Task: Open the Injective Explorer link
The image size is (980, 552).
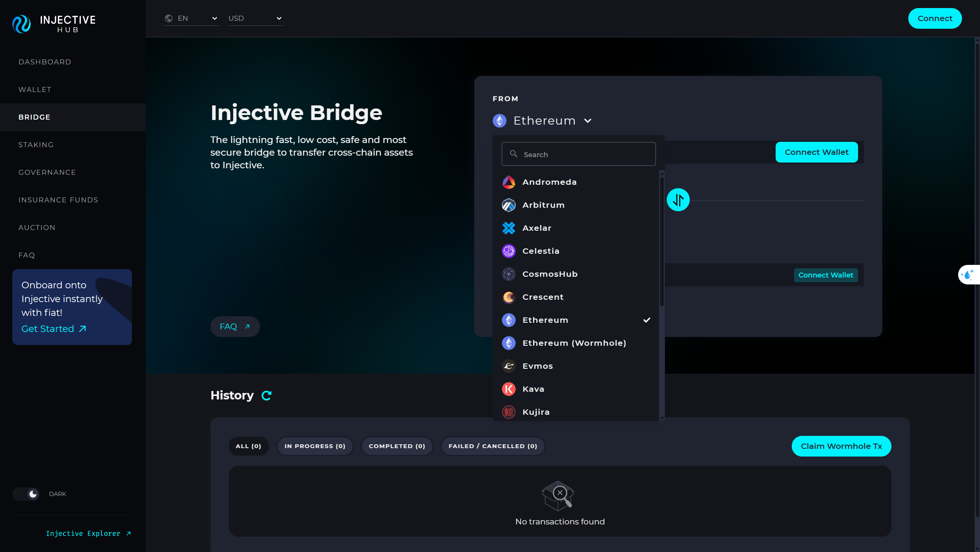Action: pyautogui.click(x=88, y=534)
